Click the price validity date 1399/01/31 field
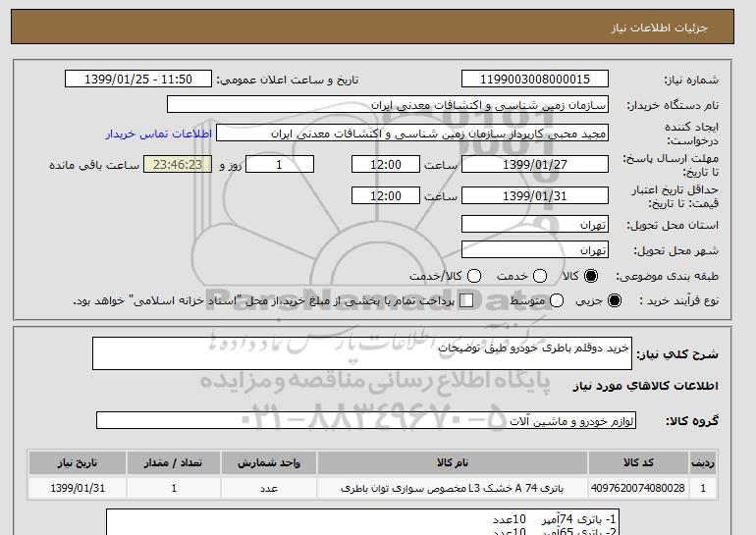The width and height of the screenshot is (756, 535). 535,195
